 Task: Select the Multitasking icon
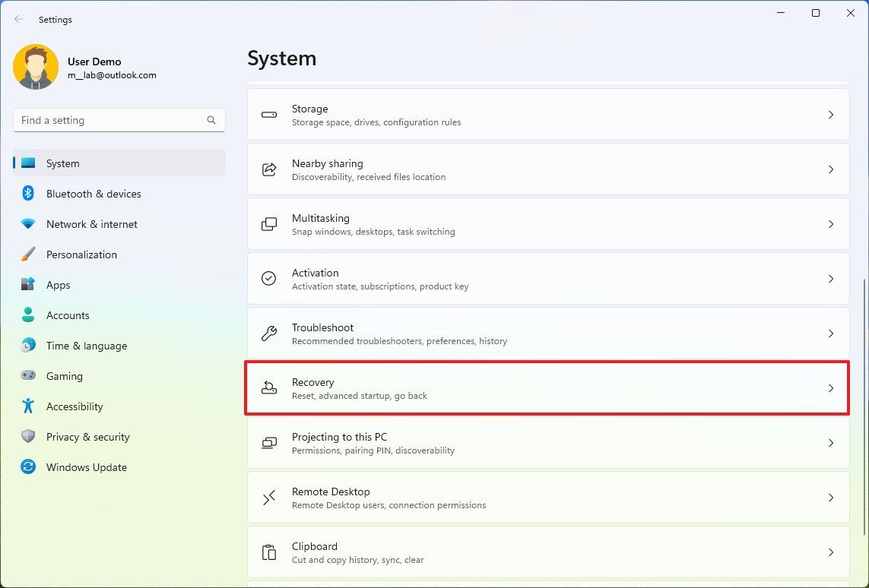(x=268, y=224)
